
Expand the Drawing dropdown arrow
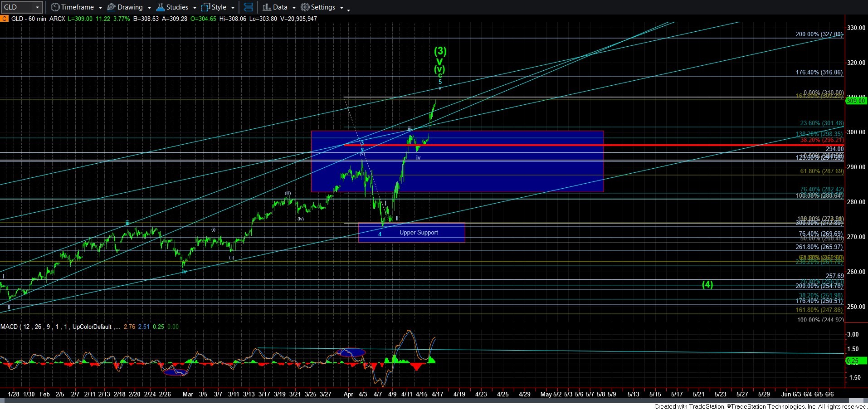[x=149, y=8]
